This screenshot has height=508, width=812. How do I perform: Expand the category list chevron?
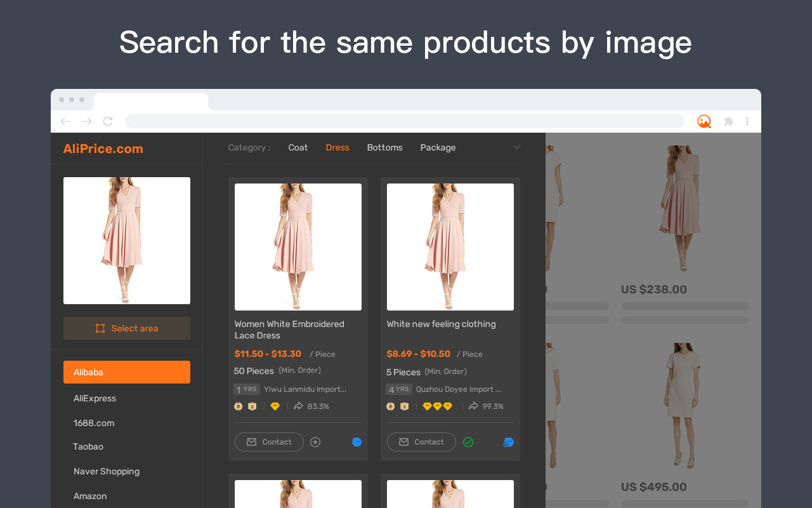click(x=516, y=147)
